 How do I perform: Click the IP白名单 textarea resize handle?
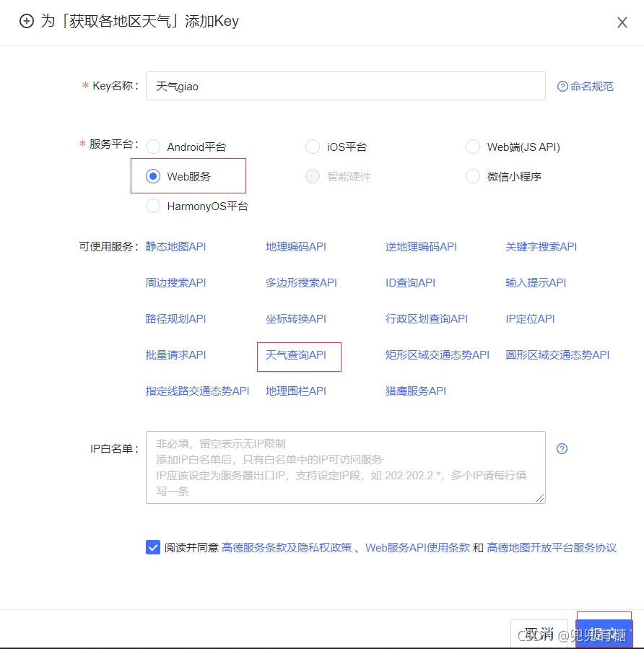coord(540,498)
